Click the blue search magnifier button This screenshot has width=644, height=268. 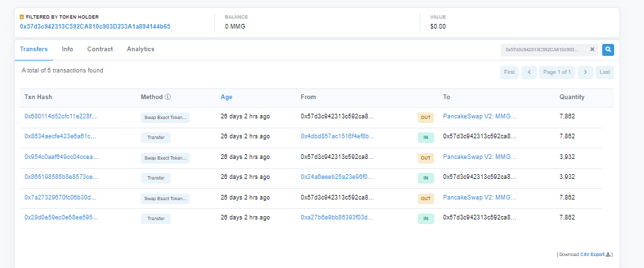608,50
